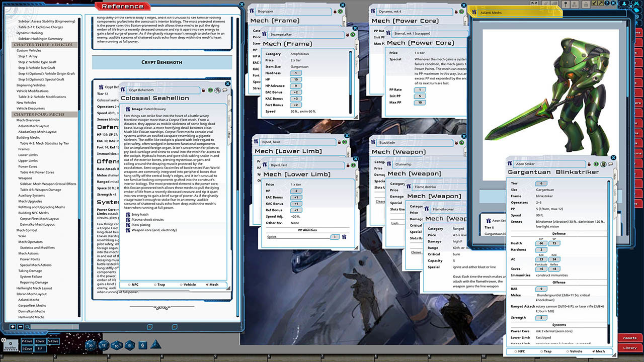Screen dimensions: 644x362
Task: Select the Mech radio button on the Blinkstriker sheet
Action: coord(594,351)
